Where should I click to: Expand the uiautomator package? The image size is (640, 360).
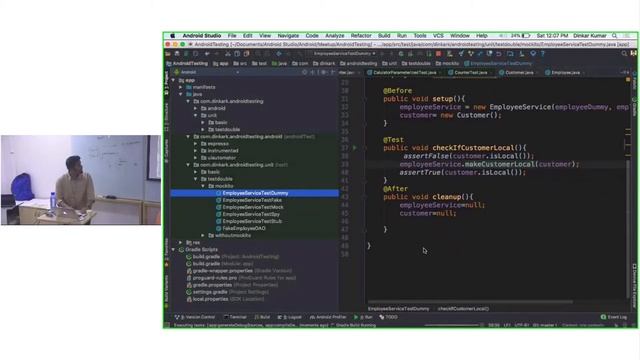[x=196, y=158]
